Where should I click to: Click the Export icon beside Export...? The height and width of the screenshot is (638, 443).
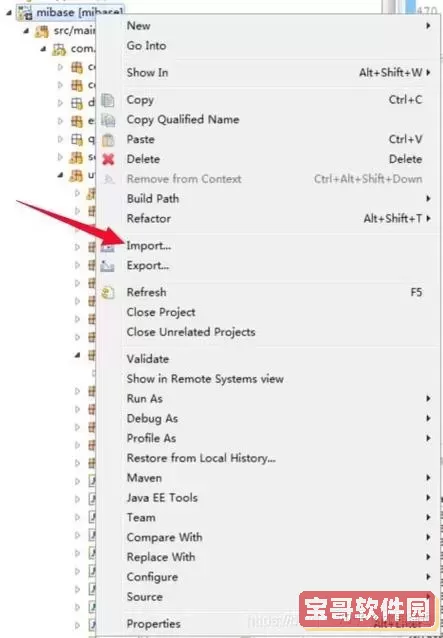pyautogui.click(x=107, y=266)
